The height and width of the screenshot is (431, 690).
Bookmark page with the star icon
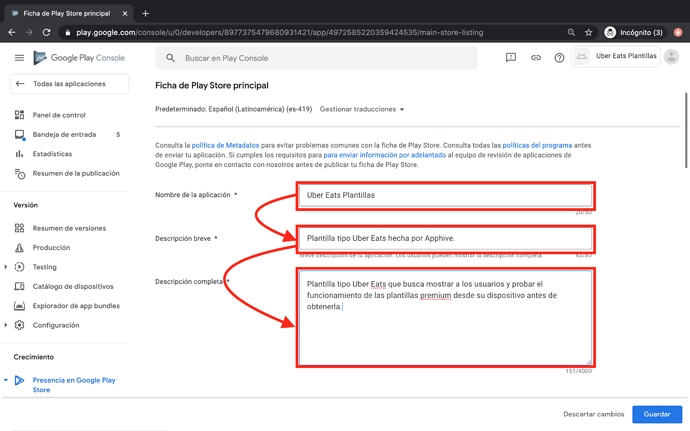588,32
